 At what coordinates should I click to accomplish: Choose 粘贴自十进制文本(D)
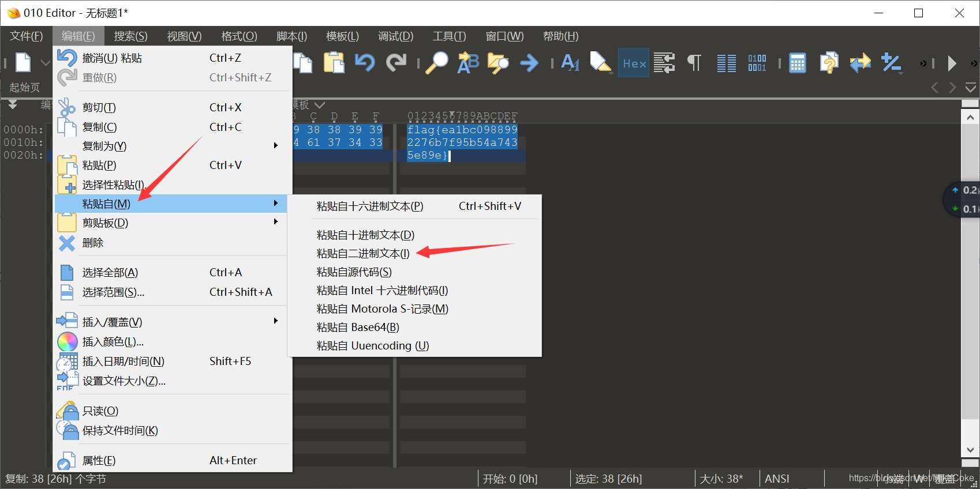coord(414,235)
